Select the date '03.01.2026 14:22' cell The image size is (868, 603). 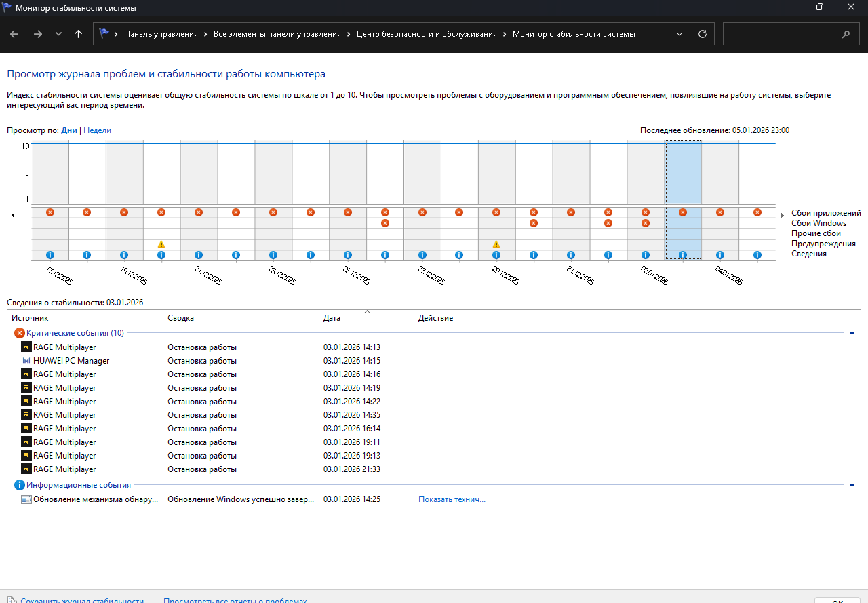pyautogui.click(x=352, y=402)
